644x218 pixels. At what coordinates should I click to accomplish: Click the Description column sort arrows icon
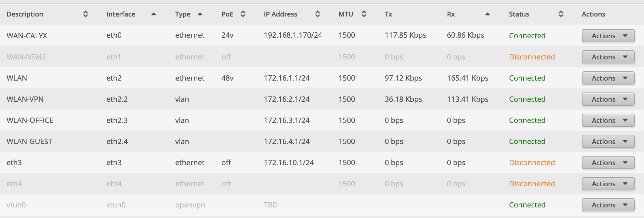pos(86,14)
